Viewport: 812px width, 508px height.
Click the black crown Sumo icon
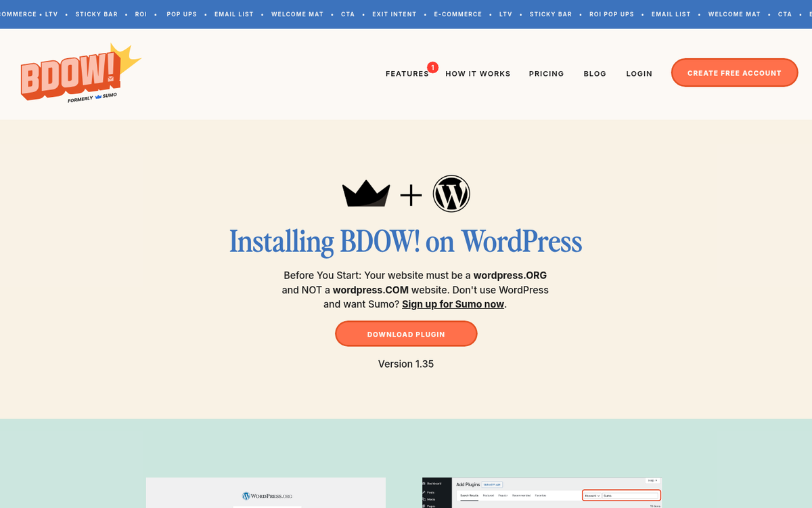point(366,194)
